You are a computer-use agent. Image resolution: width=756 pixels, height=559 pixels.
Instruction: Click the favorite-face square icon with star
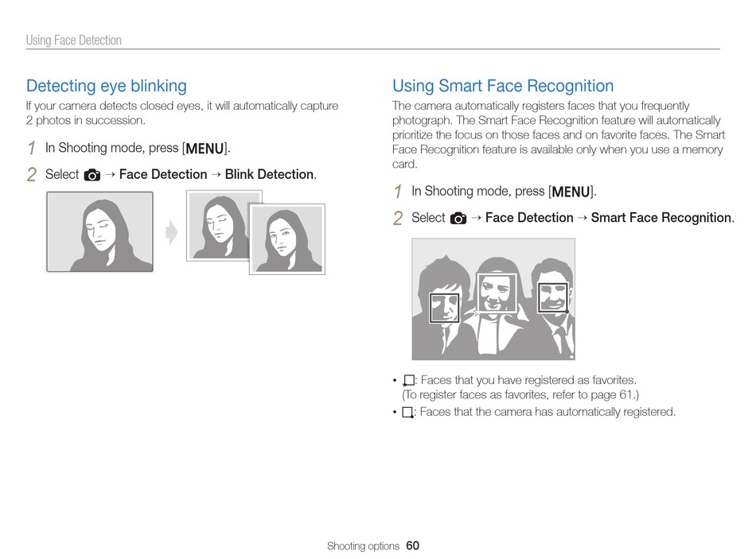[x=408, y=381]
